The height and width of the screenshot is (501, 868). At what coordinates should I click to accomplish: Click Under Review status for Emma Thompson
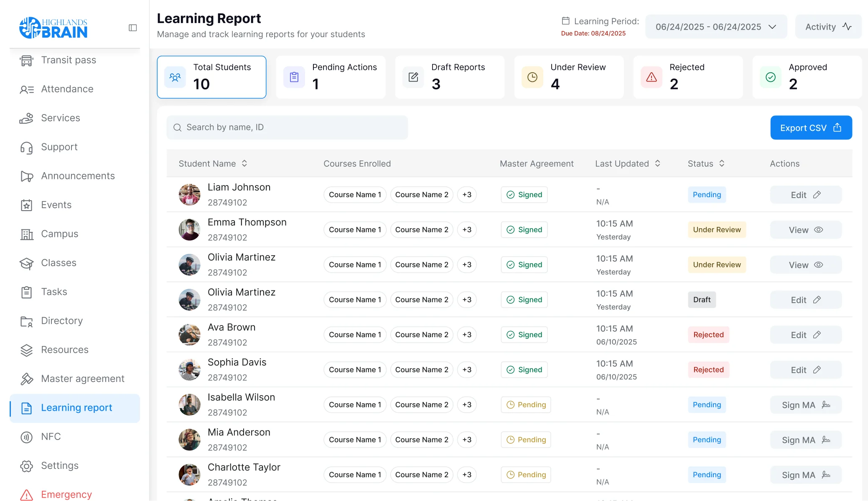point(717,230)
